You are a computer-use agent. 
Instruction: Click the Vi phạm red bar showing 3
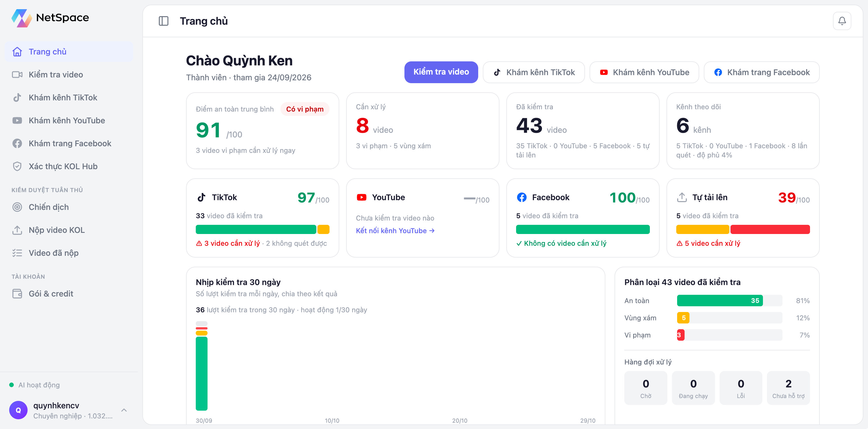pyautogui.click(x=680, y=335)
